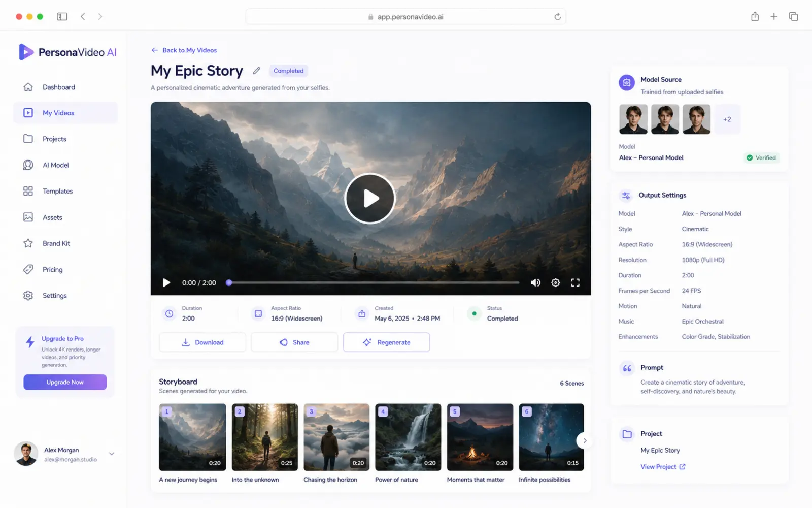The image size is (812, 508).
Task: Mute the video volume
Action: 535,282
